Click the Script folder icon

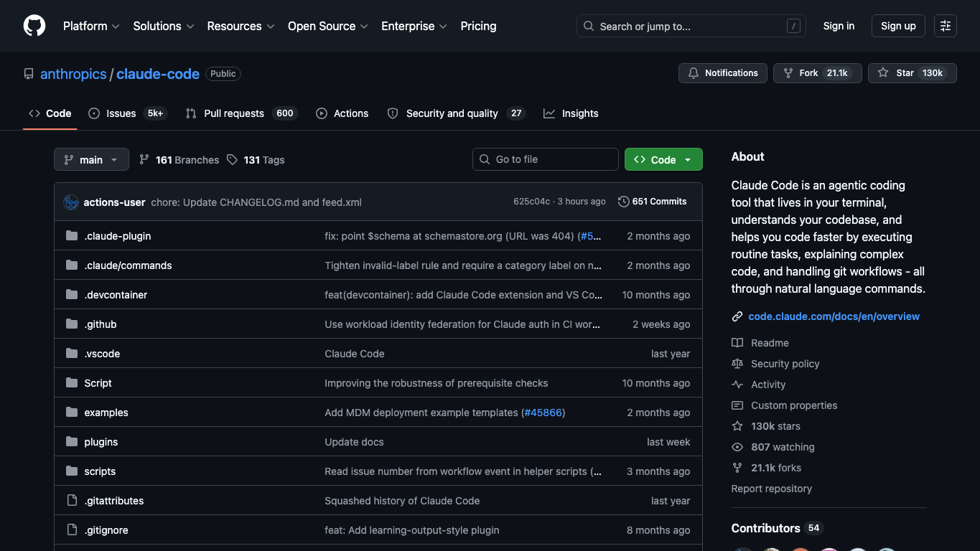72,383
